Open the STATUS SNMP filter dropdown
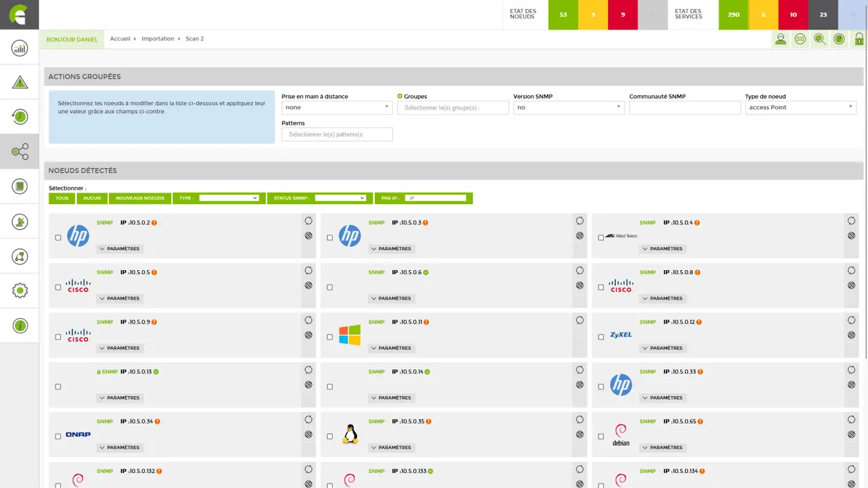Image resolution: width=868 pixels, height=488 pixels. [x=340, y=198]
